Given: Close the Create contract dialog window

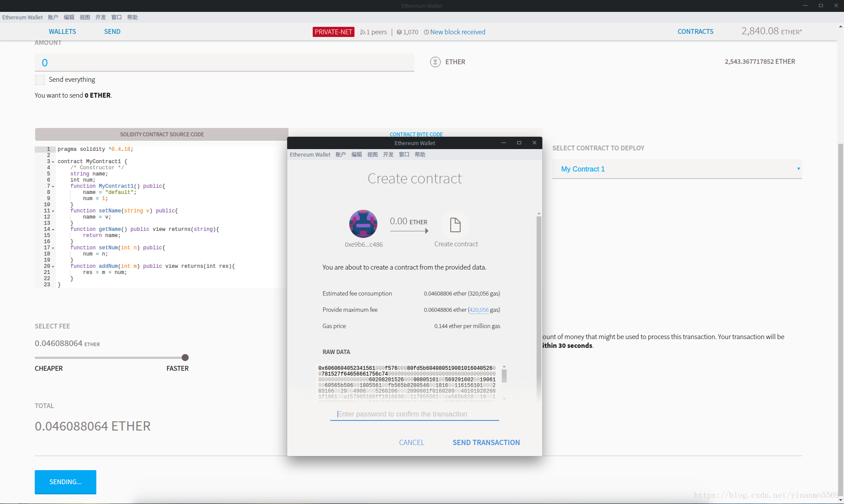Looking at the screenshot, I should [534, 143].
